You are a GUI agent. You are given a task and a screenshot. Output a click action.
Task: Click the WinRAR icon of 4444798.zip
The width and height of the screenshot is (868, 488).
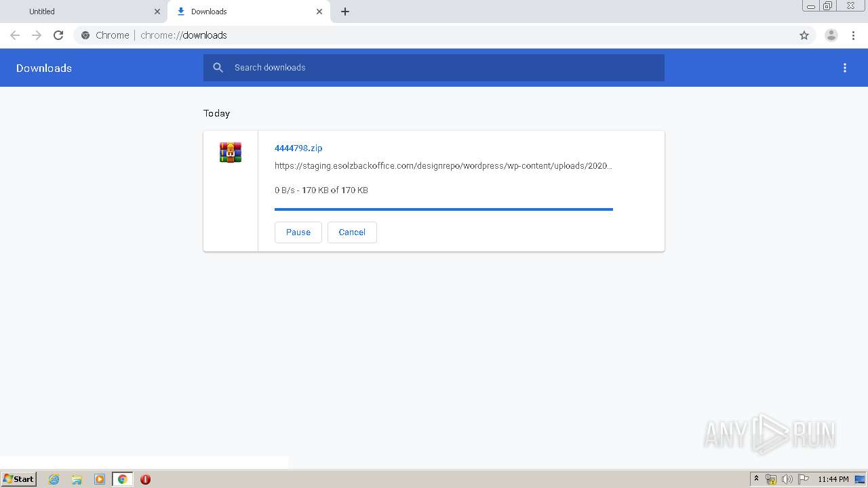coord(231,152)
